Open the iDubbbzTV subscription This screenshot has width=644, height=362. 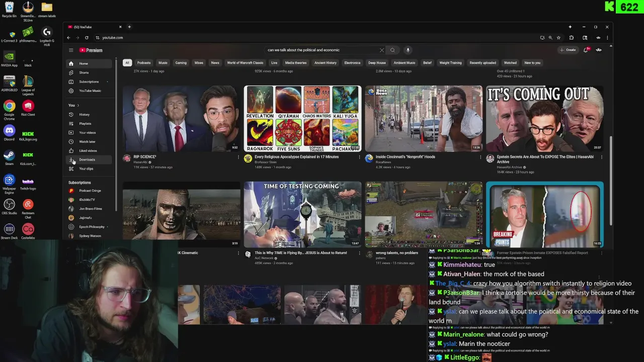point(90,200)
